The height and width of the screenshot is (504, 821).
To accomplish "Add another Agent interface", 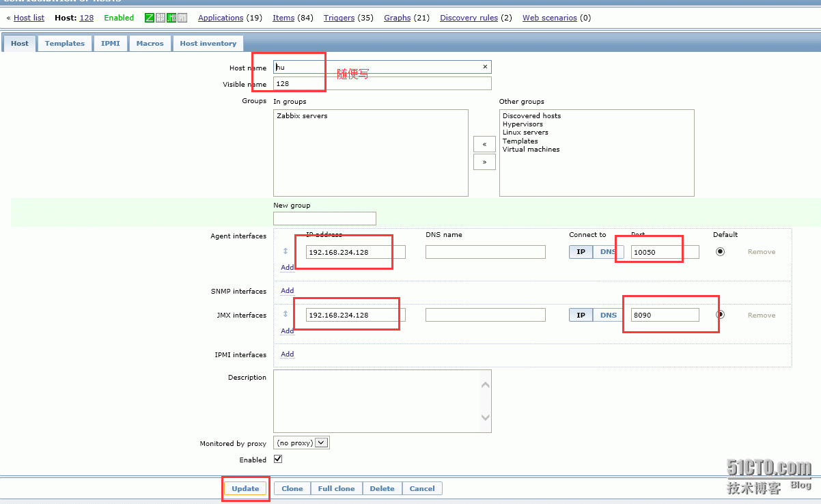I will (288, 267).
